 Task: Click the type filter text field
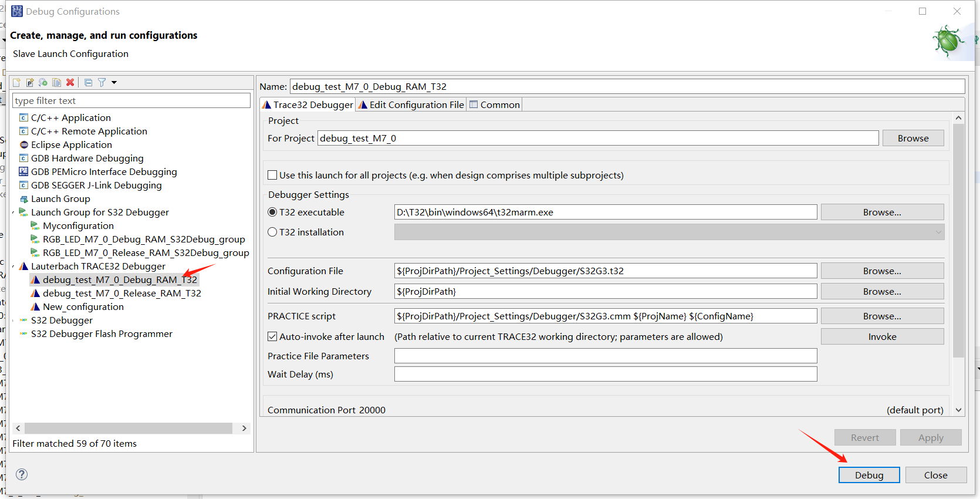[131, 100]
